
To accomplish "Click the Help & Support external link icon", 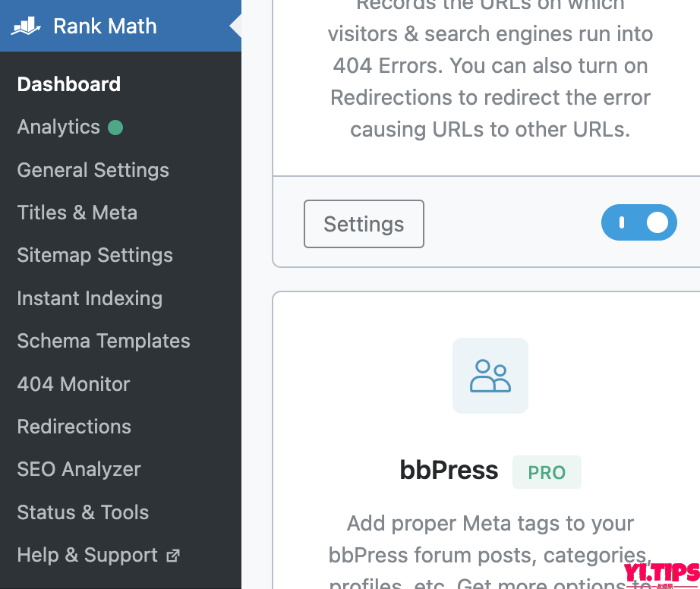I will point(173,556).
